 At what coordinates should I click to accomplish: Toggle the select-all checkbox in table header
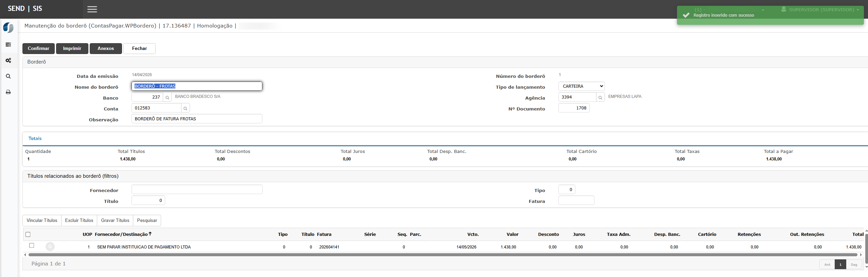pyautogui.click(x=28, y=235)
